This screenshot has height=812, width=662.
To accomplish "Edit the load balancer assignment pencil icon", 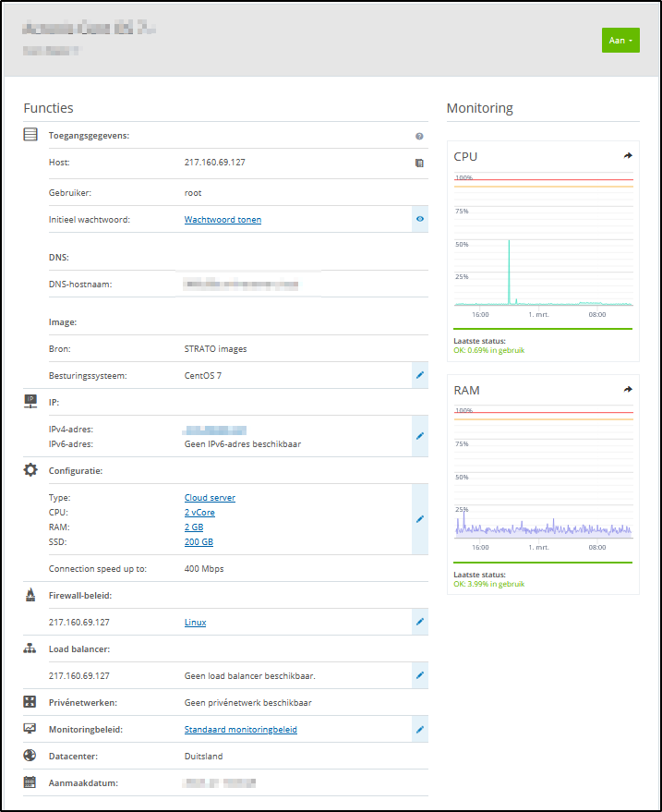I will [419, 675].
